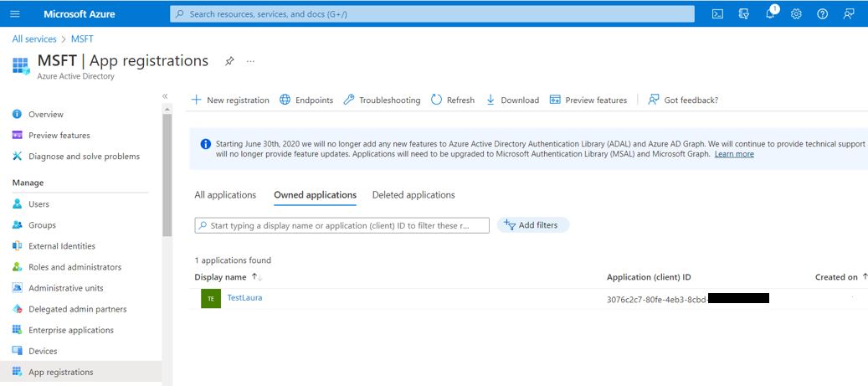Open Cloud Shell from top bar
868x386 pixels.
click(x=717, y=14)
